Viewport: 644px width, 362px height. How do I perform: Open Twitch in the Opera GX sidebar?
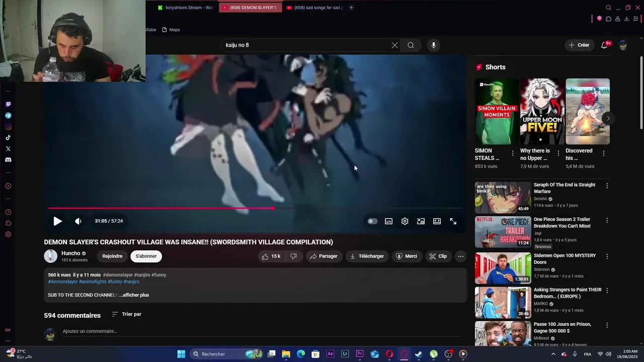[x=8, y=105]
